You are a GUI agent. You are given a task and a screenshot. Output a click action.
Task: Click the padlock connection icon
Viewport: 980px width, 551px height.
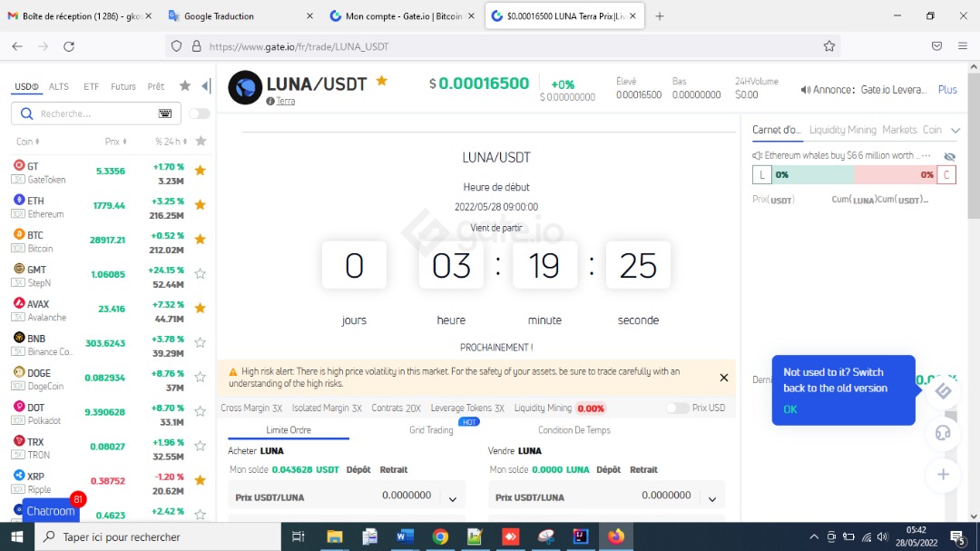point(196,46)
